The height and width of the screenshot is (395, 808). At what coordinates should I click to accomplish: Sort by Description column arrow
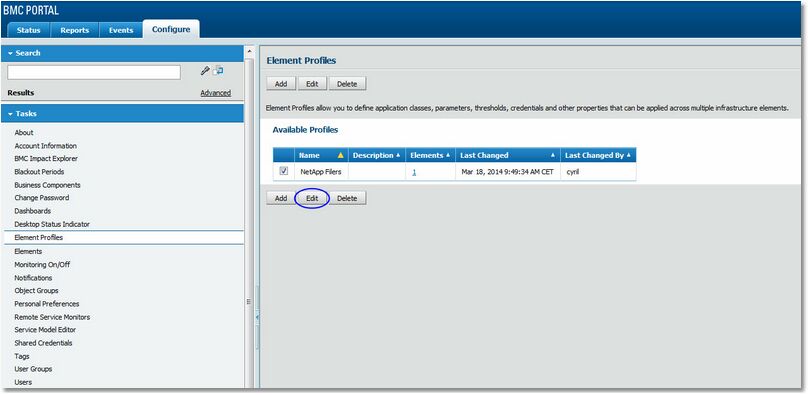tap(398, 156)
